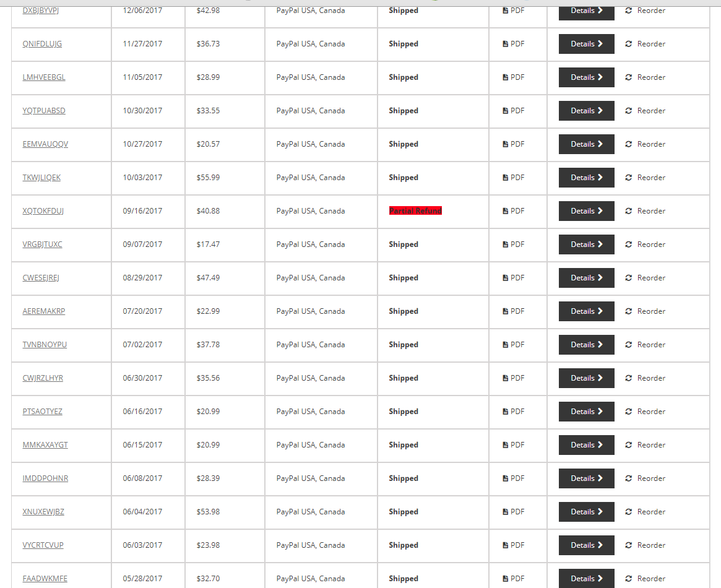Reorder the order XNUXEWJBZ
The width and height of the screenshot is (721, 588).
[645, 512]
